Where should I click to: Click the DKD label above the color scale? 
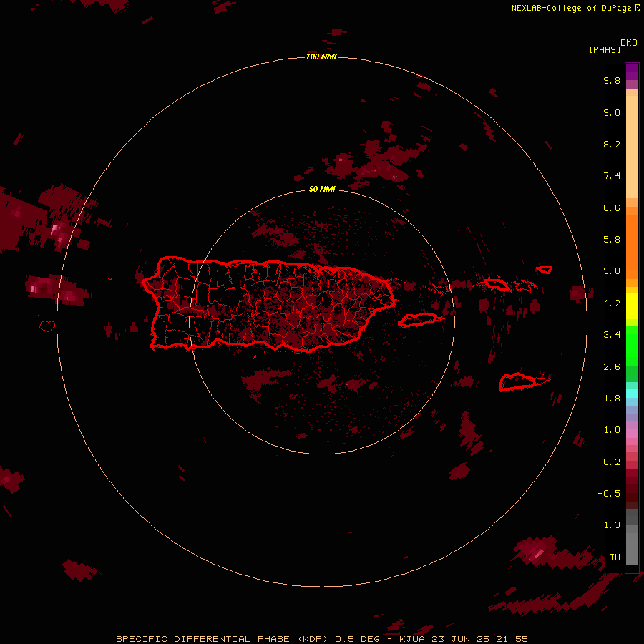[629, 42]
